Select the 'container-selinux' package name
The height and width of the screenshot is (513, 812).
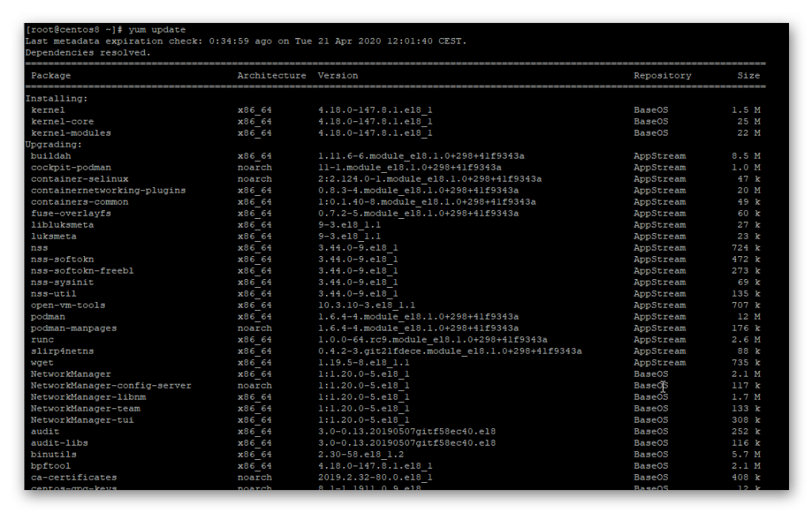80,178
